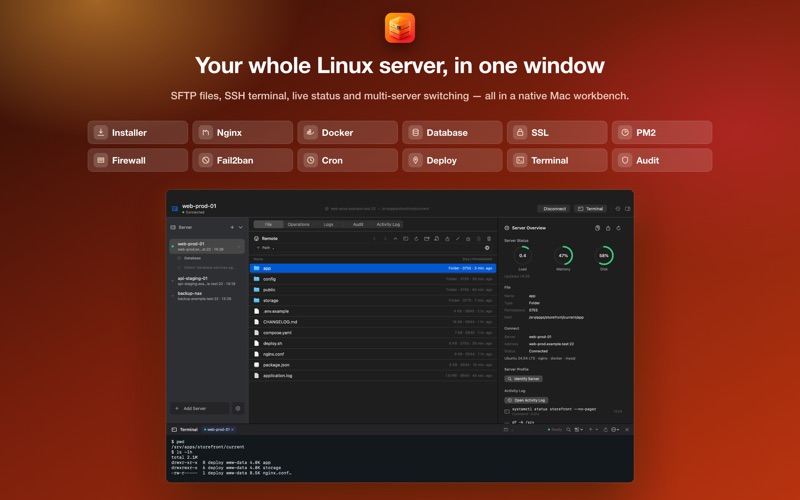This screenshot has width=800, height=500.
Task: Select the deploy.sh file row
Action: [373, 343]
